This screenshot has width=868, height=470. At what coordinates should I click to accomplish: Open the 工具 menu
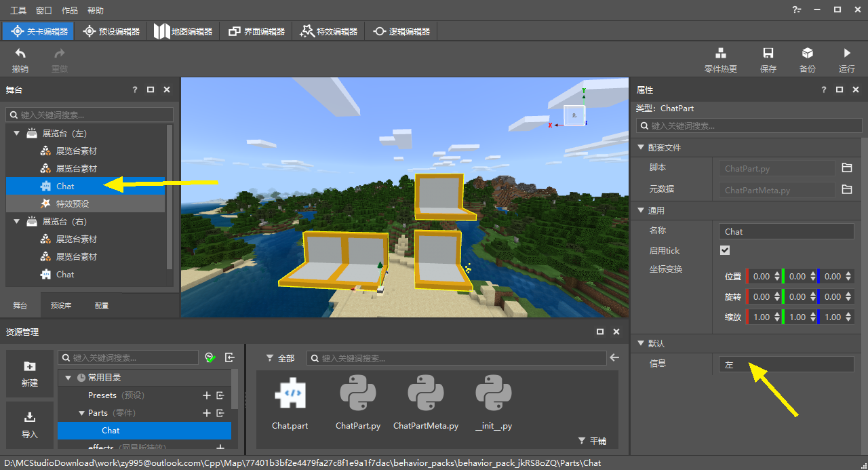point(18,10)
